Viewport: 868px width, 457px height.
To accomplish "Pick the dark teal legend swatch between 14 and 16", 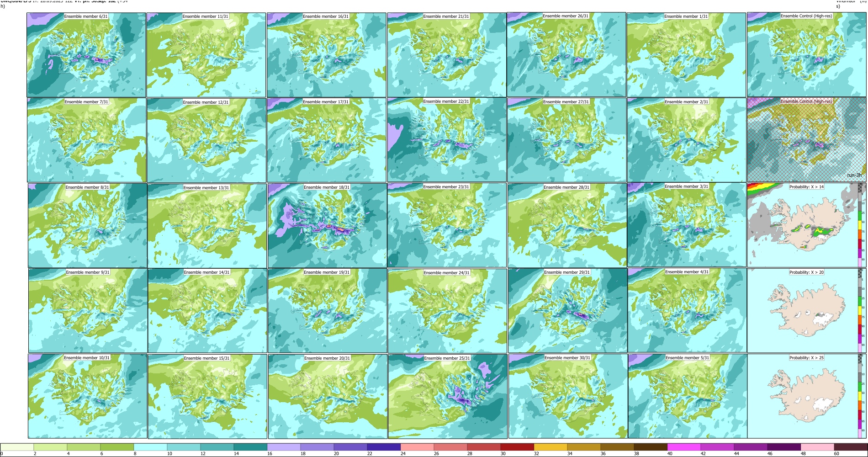I will click(x=250, y=447).
